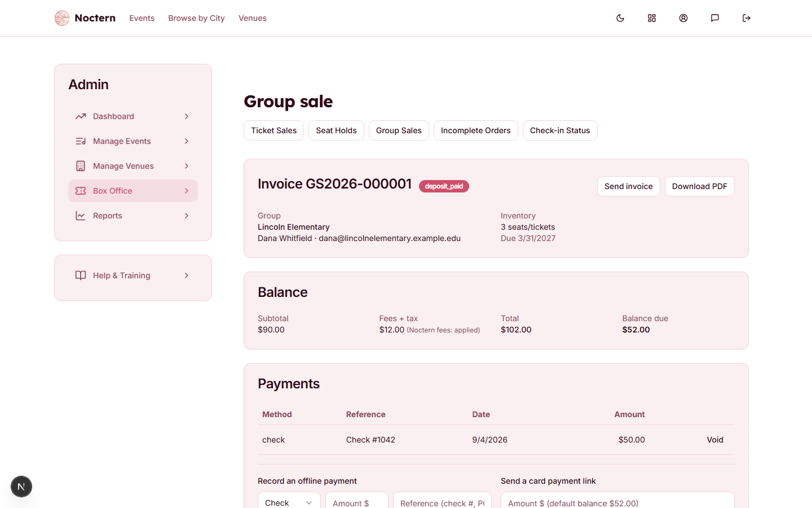Click the Manage Events list icon
Image resolution: width=812 pixels, height=508 pixels.
81,141
